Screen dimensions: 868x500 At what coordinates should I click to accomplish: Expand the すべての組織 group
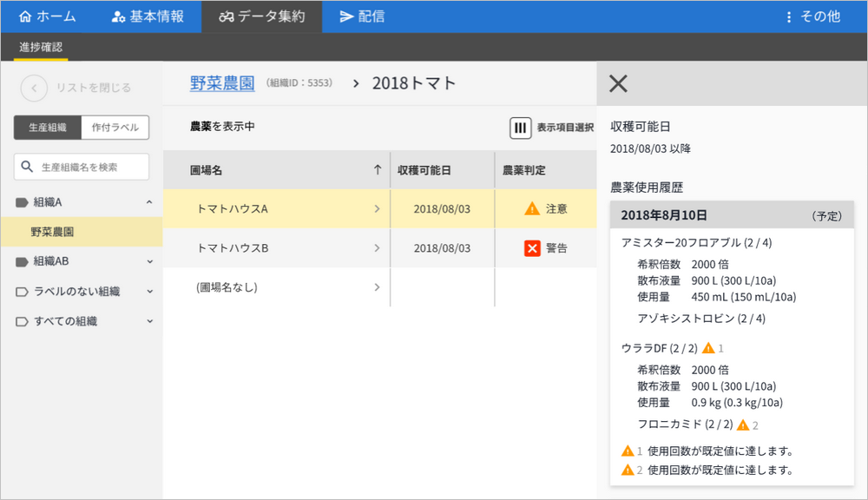(149, 321)
